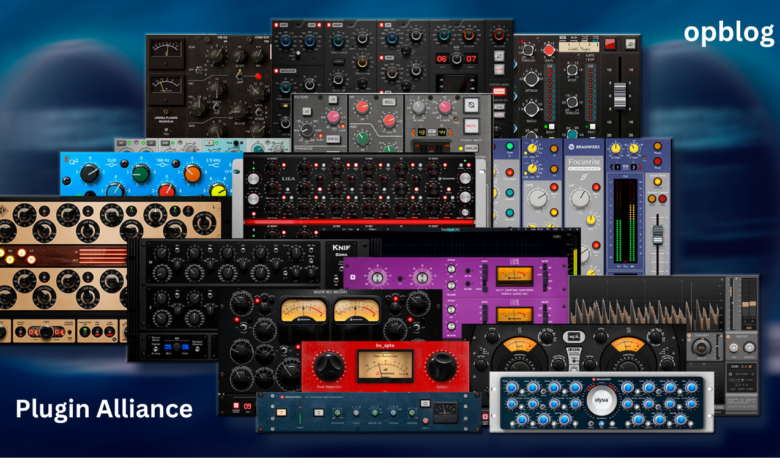The height and width of the screenshot is (470, 780).
Task: Click the left orange meter on SPL Iron
Action: (x=519, y=347)
